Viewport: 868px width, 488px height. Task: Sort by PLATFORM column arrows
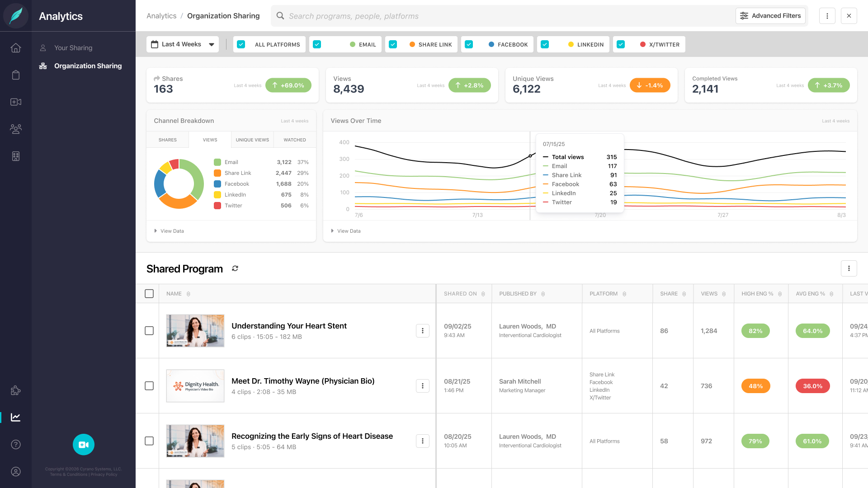coord(624,294)
